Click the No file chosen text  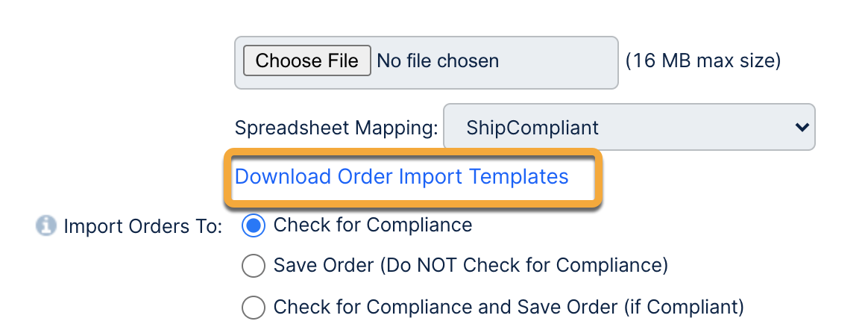click(438, 60)
